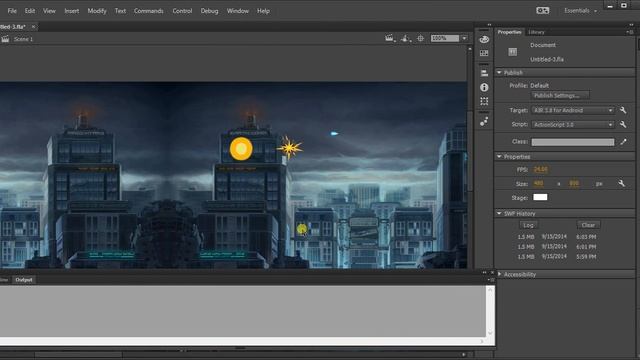Viewport: 640px width, 360px height.
Task: Click the Center Stage crosshair icon
Action: (x=420, y=38)
